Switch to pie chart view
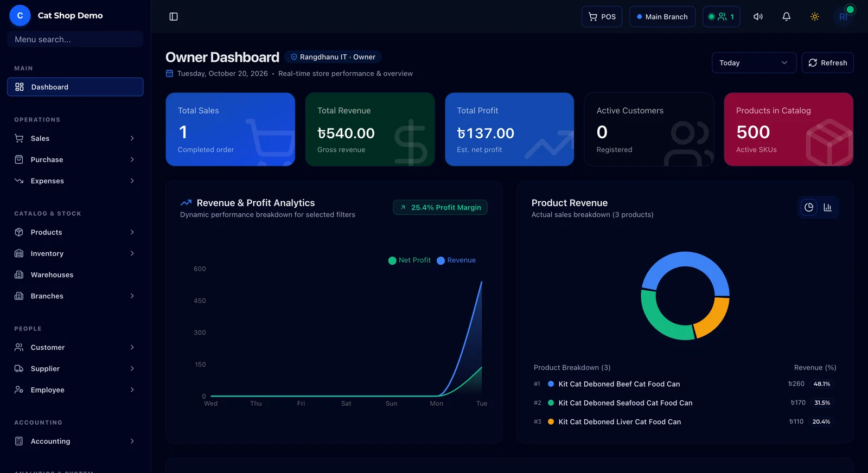This screenshot has width=868, height=473. pos(809,207)
